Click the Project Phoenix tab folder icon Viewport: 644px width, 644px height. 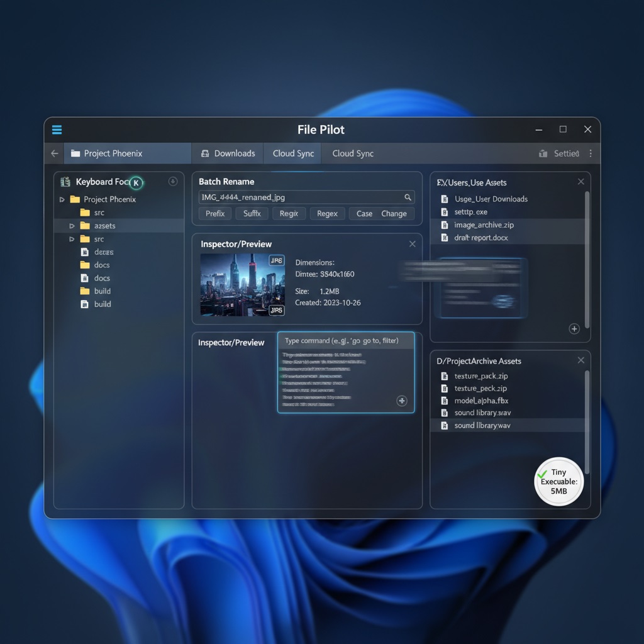[x=75, y=153]
